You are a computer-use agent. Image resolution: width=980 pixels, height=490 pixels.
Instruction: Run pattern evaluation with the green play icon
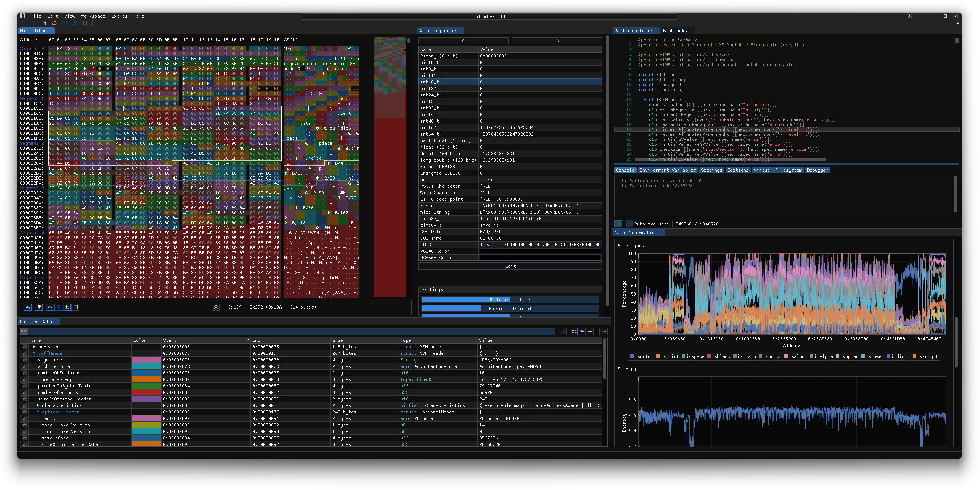pyautogui.click(x=619, y=224)
